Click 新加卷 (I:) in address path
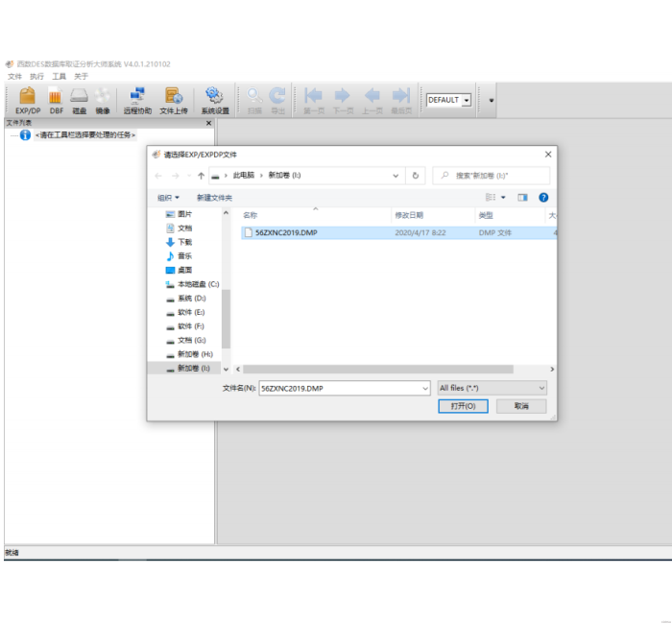The image size is (672, 624). (x=284, y=176)
